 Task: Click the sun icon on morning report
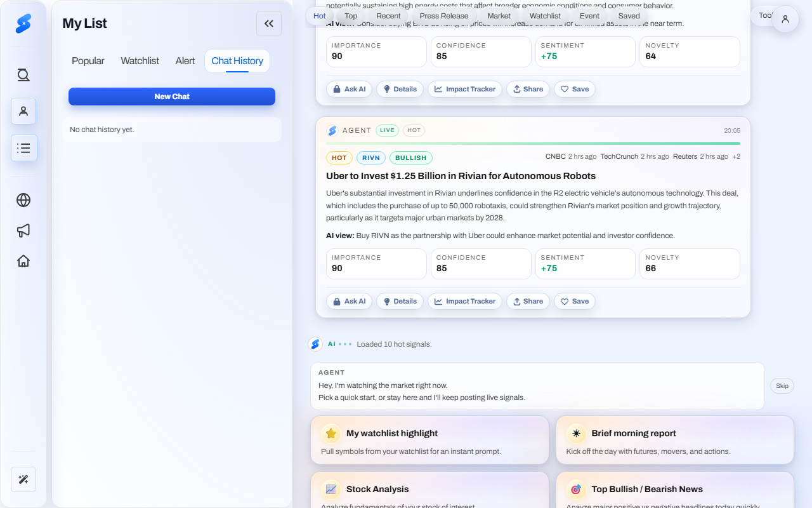[x=576, y=434]
